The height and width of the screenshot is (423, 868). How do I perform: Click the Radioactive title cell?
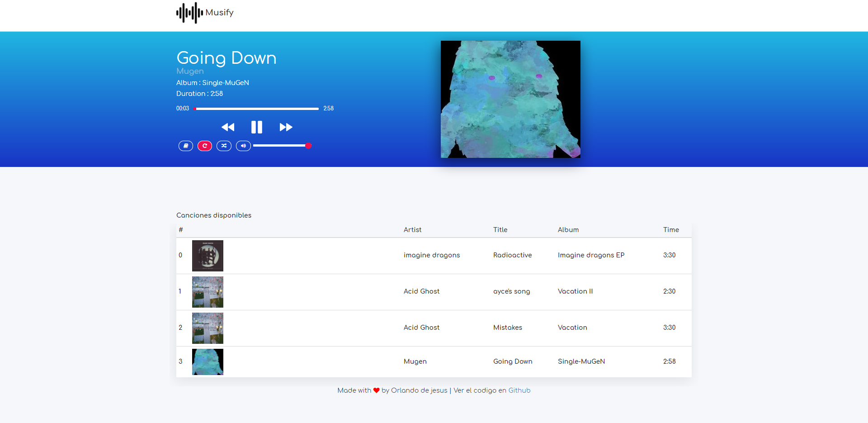pos(513,255)
